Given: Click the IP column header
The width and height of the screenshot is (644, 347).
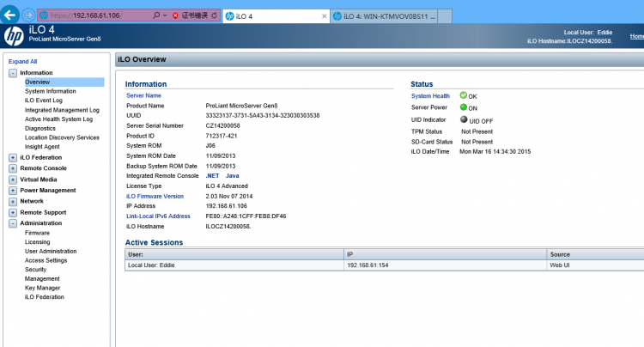Looking at the screenshot, I should tap(445, 254).
